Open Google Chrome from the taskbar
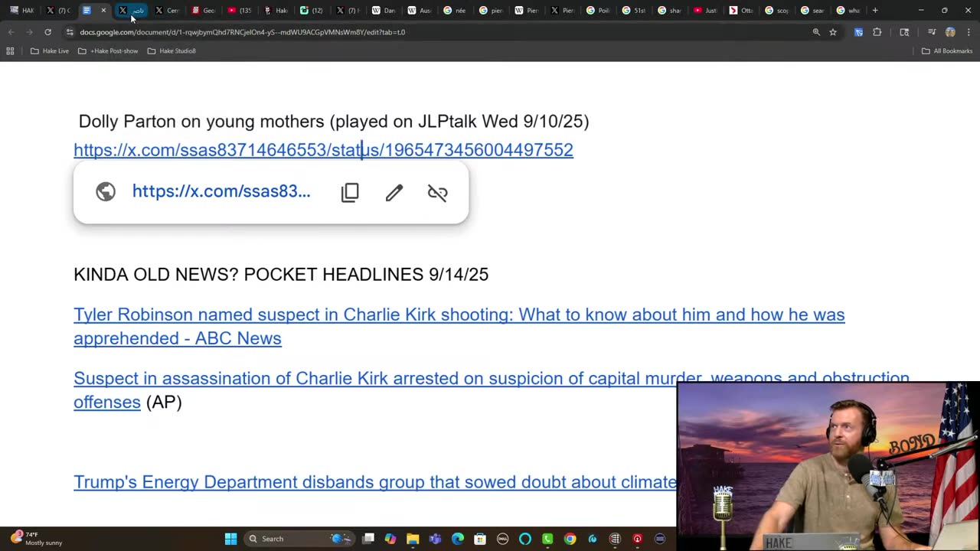 pos(570,539)
